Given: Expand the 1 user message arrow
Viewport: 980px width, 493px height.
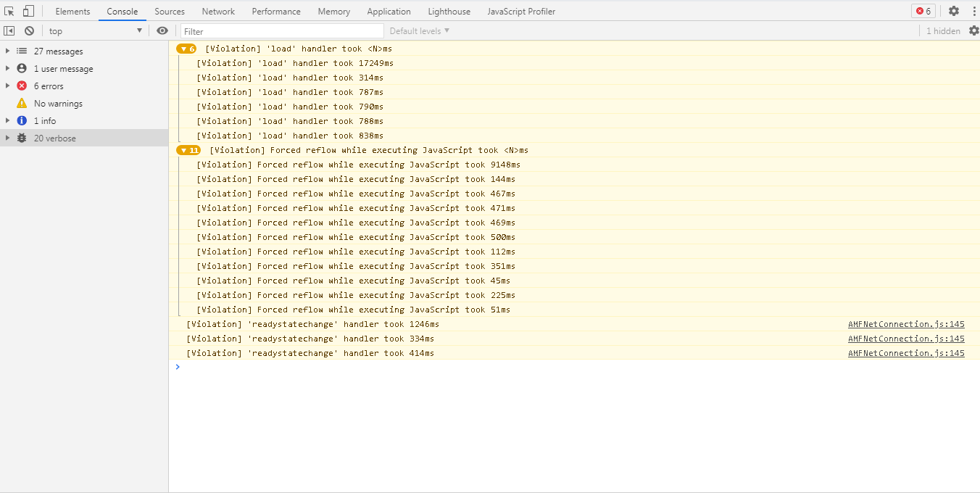Looking at the screenshot, I should (x=7, y=69).
